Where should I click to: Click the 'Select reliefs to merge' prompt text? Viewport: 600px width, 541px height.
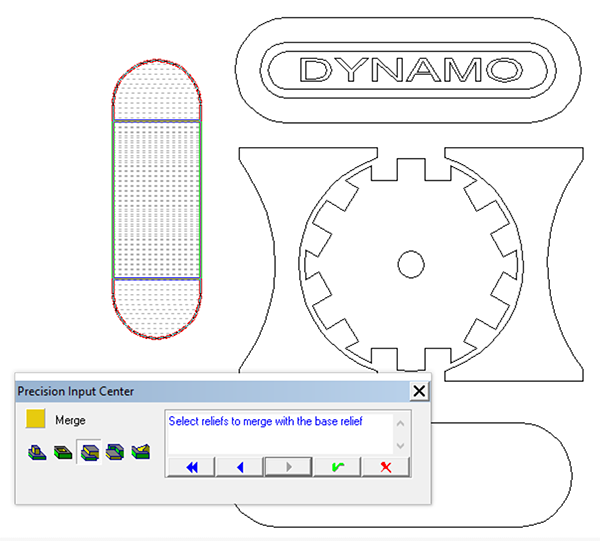point(266,421)
